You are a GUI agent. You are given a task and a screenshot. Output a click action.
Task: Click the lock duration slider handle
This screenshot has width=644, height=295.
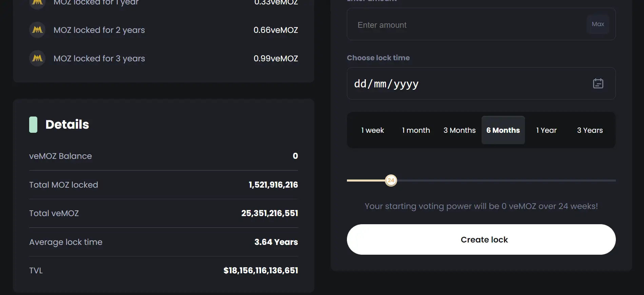pos(391,181)
